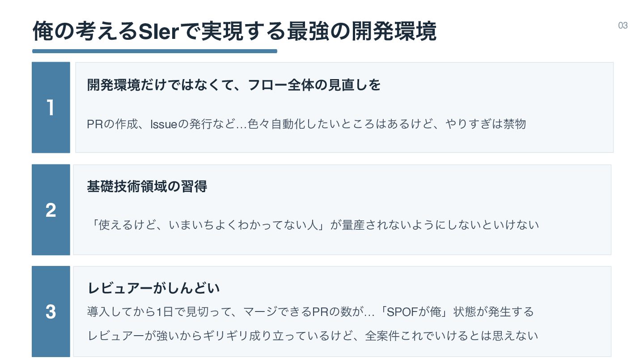Image resolution: width=644 pixels, height=362 pixels.
Task: Click the blue number 1 block
Action: tap(51, 108)
